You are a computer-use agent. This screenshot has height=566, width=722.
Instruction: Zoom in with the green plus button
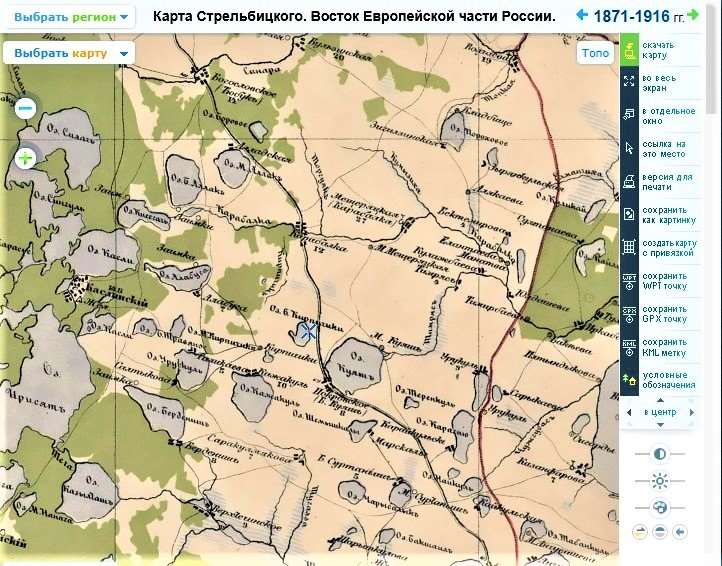pyautogui.click(x=26, y=157)
